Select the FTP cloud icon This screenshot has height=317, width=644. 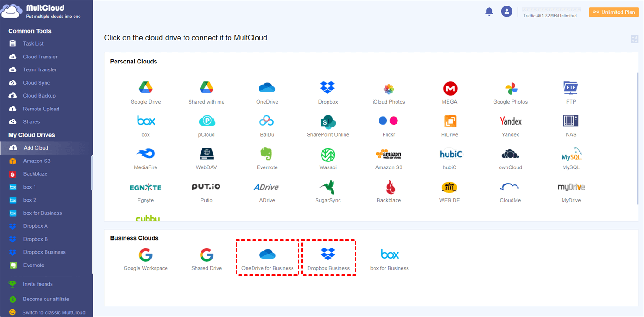click(571, 92)
